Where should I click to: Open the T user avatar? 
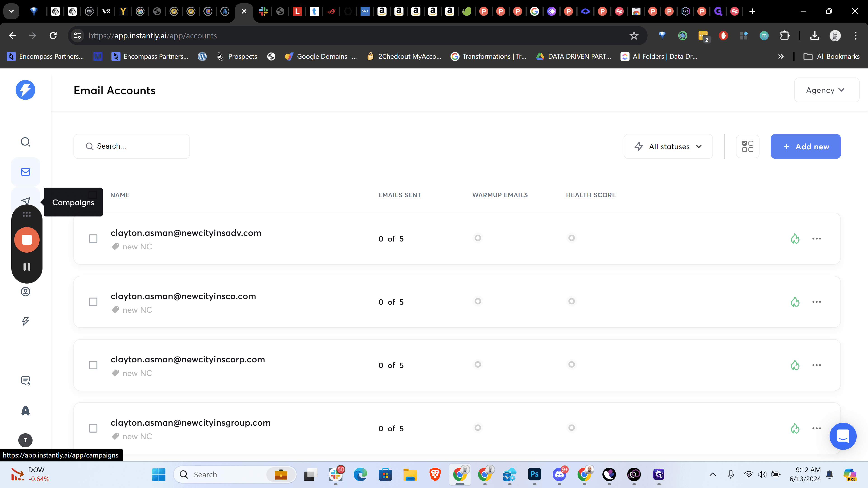tap(25, 440)
